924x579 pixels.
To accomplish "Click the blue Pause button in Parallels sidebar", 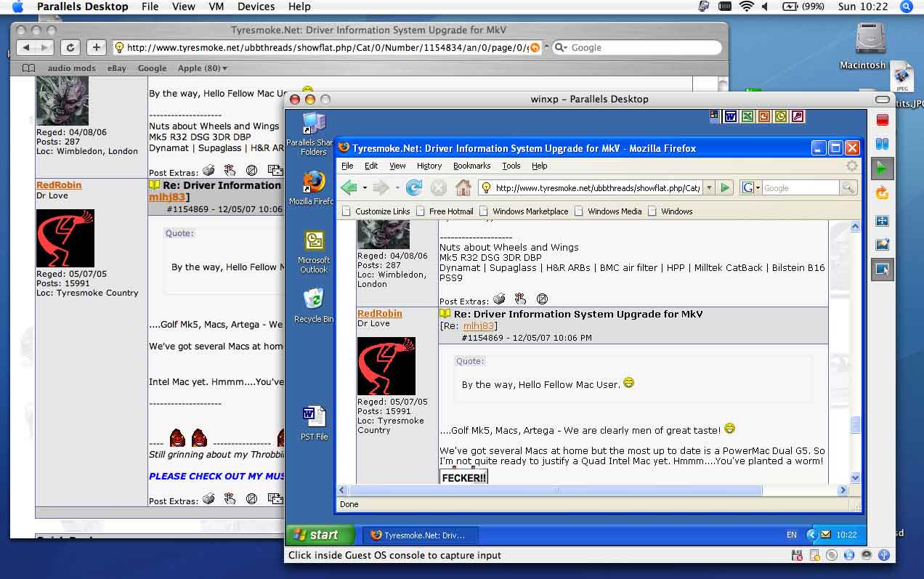I will tap(883, 145).
